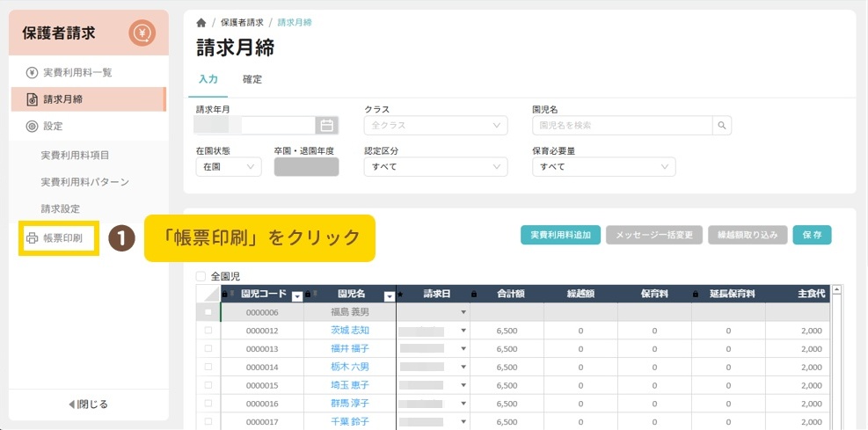
Task: Click the 実費利用料追加 button
Action: 560,235
